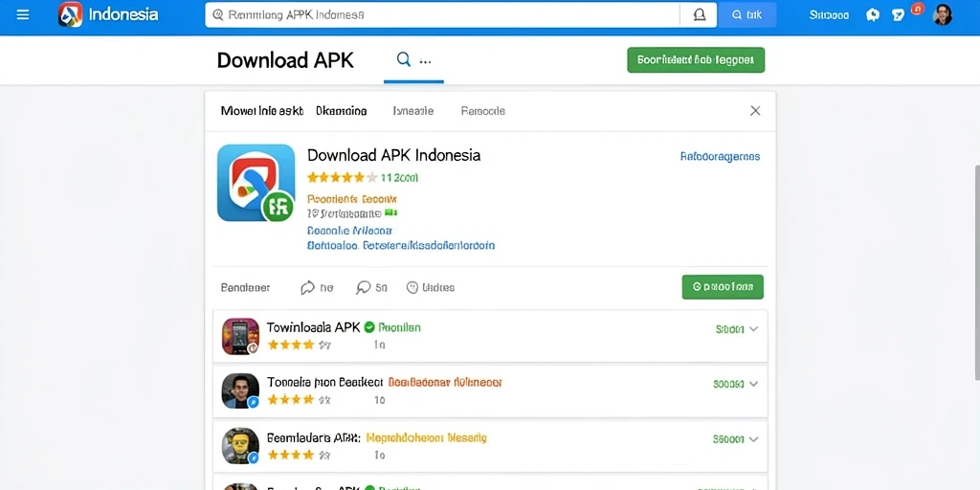Click the green button in the action row
This screenshot has width=980, height=490.
tap(723, 287)
